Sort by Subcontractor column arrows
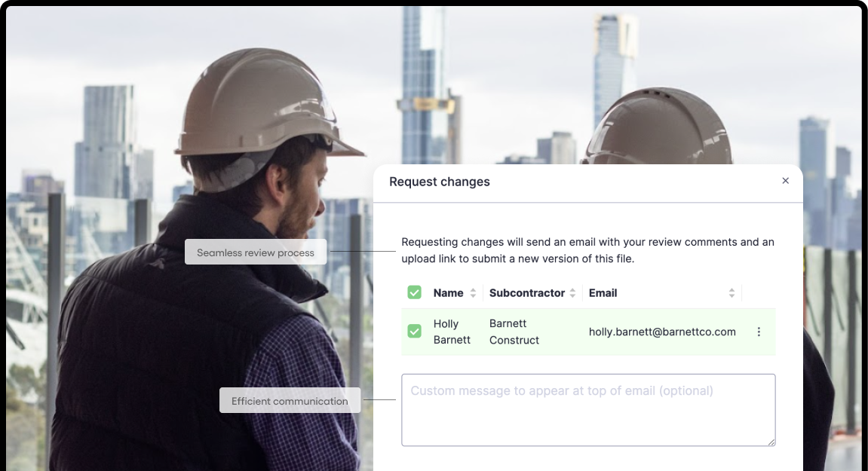 pos(572,293)
